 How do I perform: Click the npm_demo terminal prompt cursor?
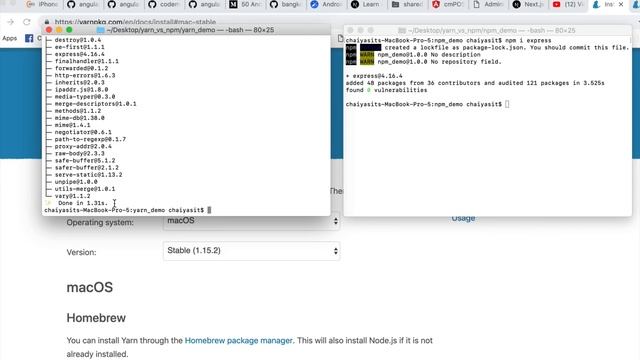(x=507, y=104)
